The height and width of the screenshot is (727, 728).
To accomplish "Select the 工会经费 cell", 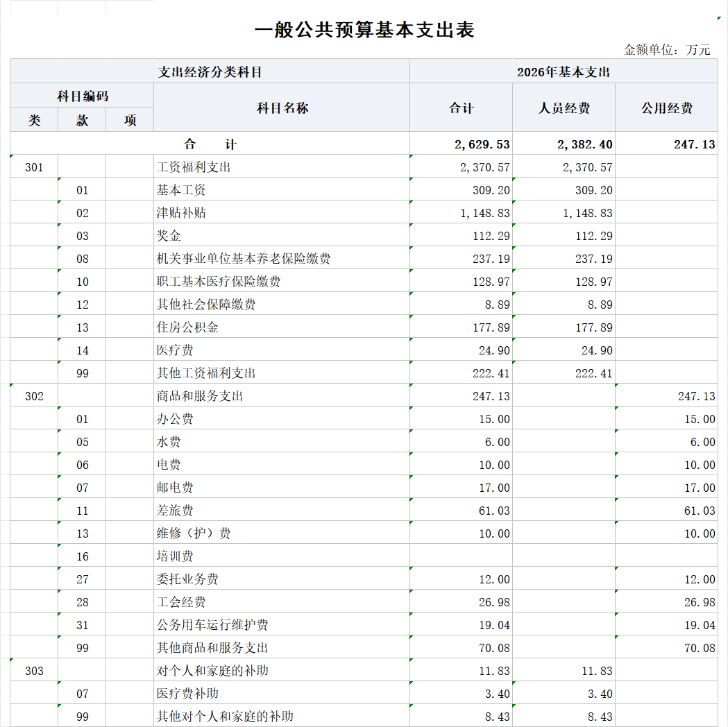I will (282, 601).
